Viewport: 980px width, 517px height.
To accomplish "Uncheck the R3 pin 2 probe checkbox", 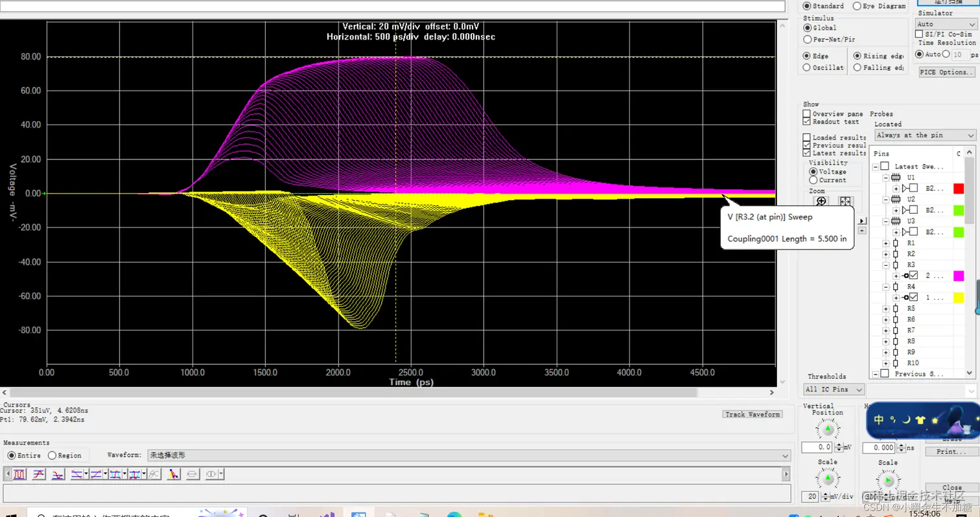I will tap(913, 275).
